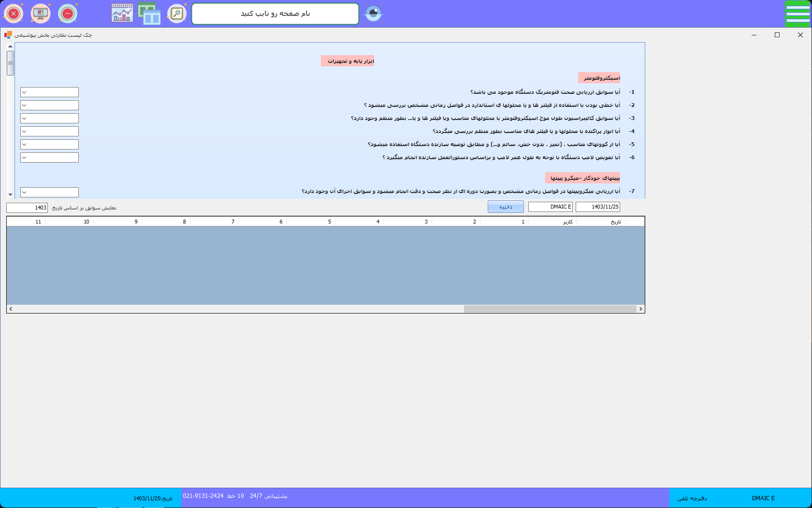
Task: Click the page name search field
Action: (275, 14)
